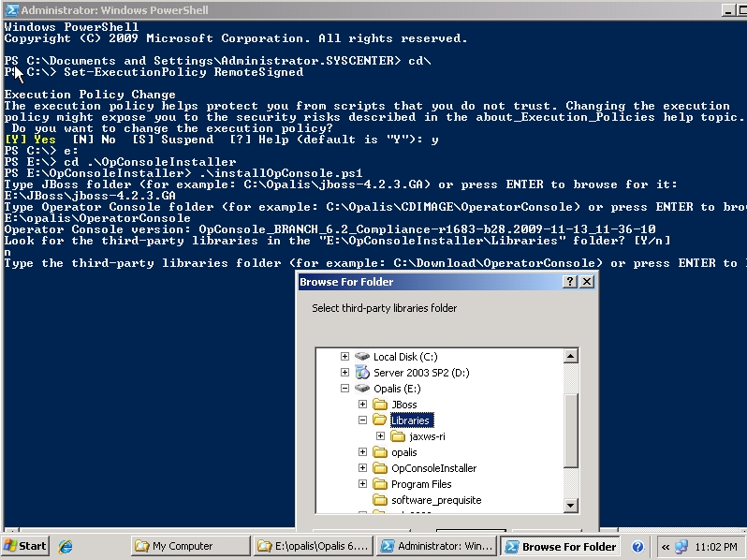Collapse the Libraries folder node
The width and height of the screenshot is (747, 560).
(362, 420)
